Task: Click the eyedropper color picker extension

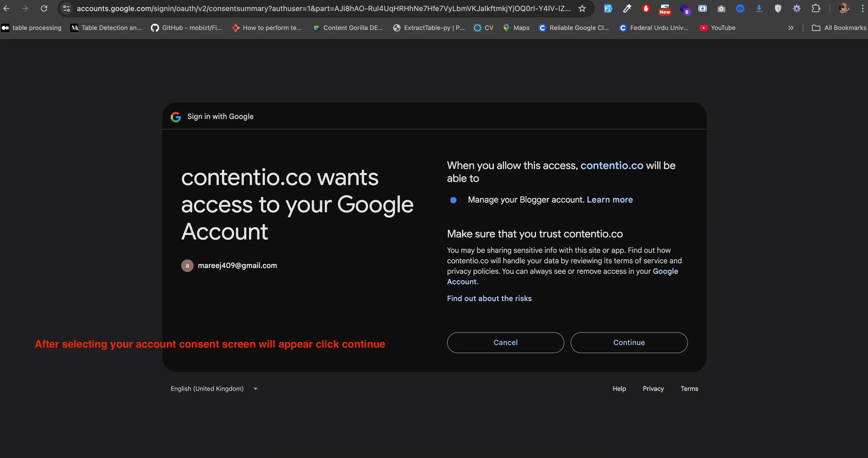Action: tap(627, 8)
